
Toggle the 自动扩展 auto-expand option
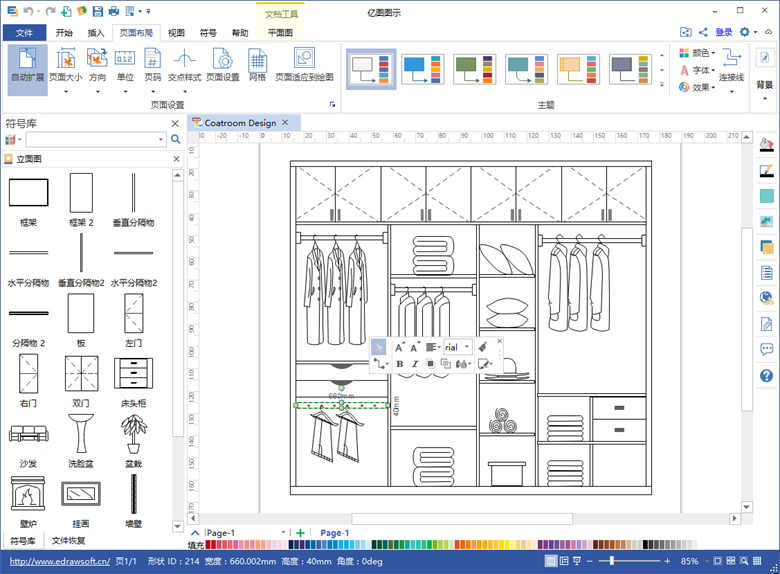tap(28, 64)
